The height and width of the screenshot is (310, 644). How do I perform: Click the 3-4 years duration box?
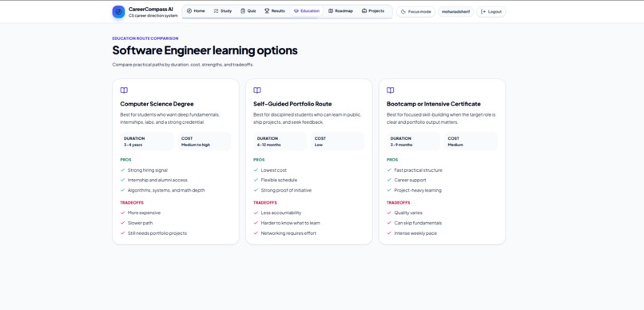pyautogui.click(x=147, y=141)
